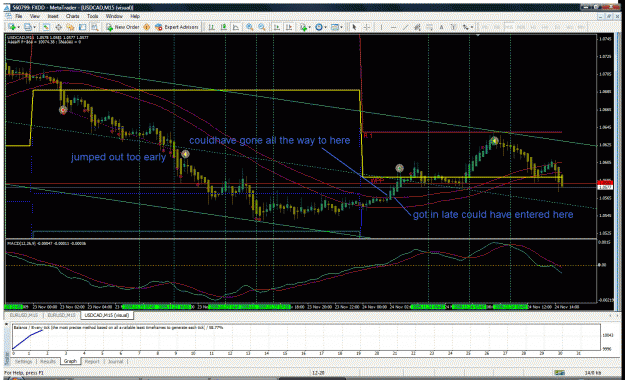
Task: Toggle the Data Window icon
Action: coord(58,27)
